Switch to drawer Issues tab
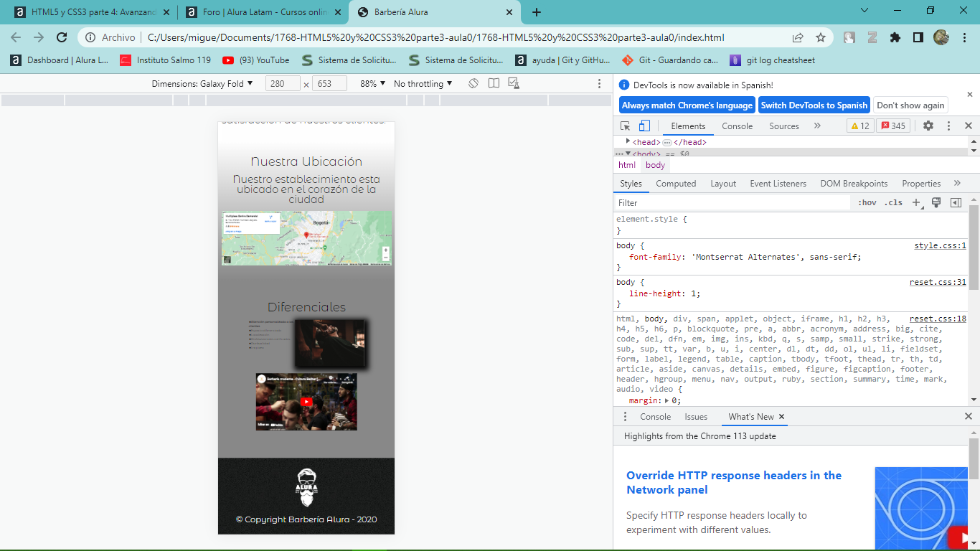 (696, 417)
